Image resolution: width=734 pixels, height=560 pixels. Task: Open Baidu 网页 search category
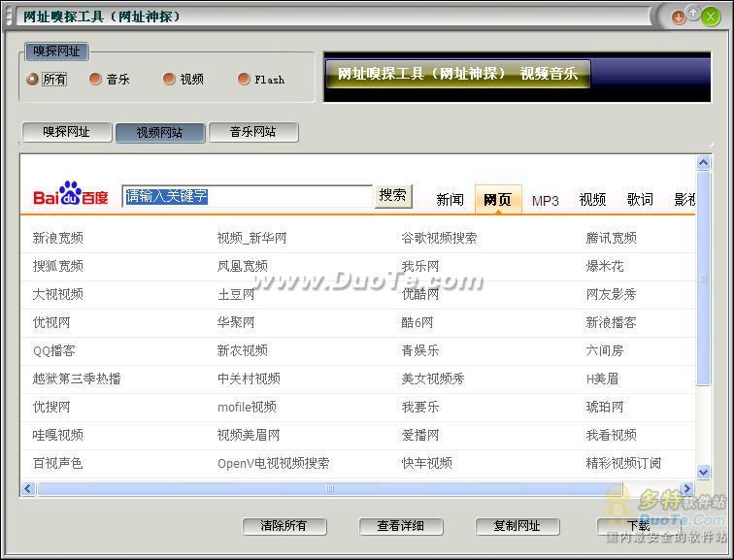(498, 200)
